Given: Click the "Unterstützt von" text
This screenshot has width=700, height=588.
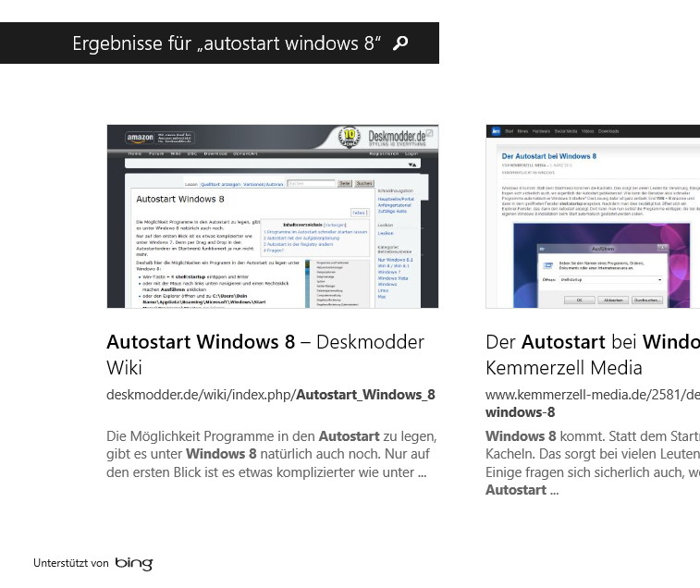Looking at the screenshot, I should pos(71,563).
